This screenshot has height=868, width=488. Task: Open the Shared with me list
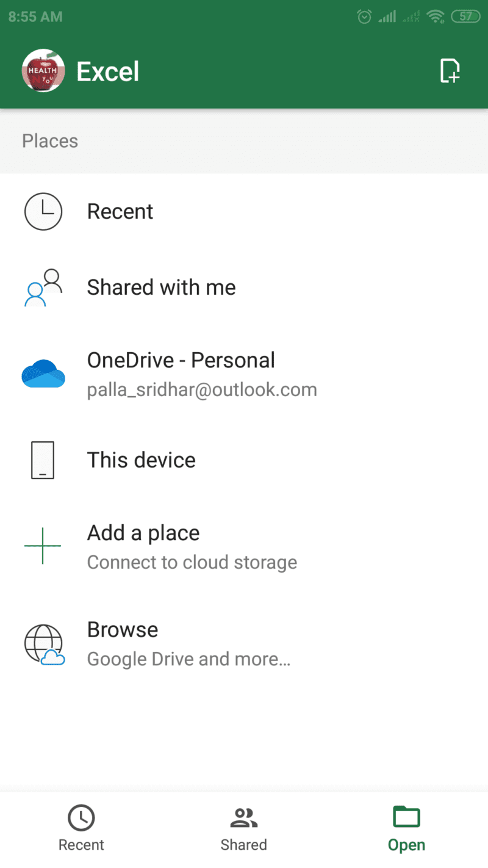point(244,287)
